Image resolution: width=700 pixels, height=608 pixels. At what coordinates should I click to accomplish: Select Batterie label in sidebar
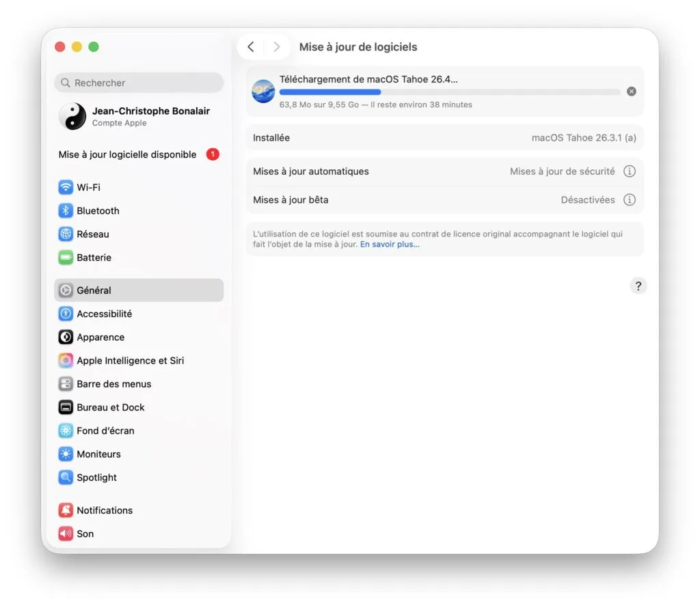(94, 258)
